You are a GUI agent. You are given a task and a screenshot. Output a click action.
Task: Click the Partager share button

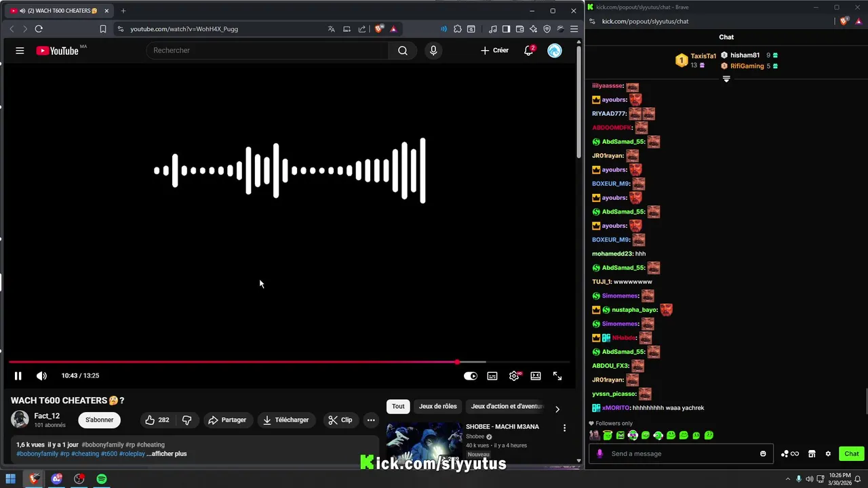click(227, 420)
